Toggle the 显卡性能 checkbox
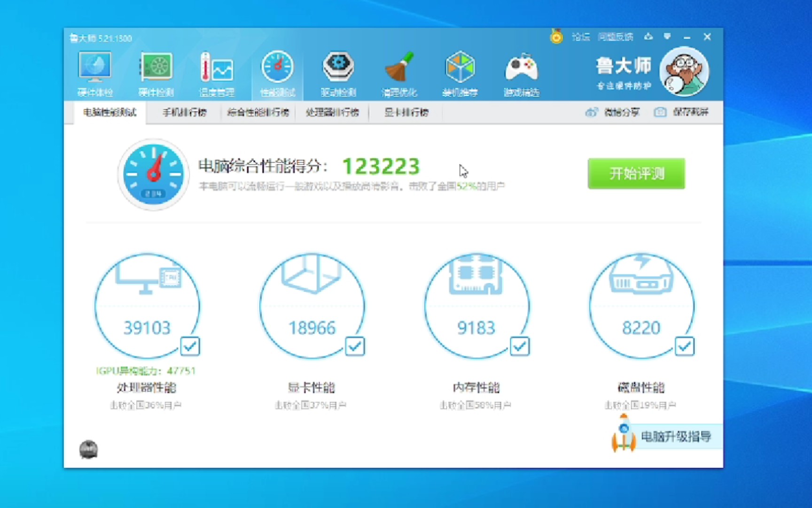812x508 pixels. click(355, 347)
